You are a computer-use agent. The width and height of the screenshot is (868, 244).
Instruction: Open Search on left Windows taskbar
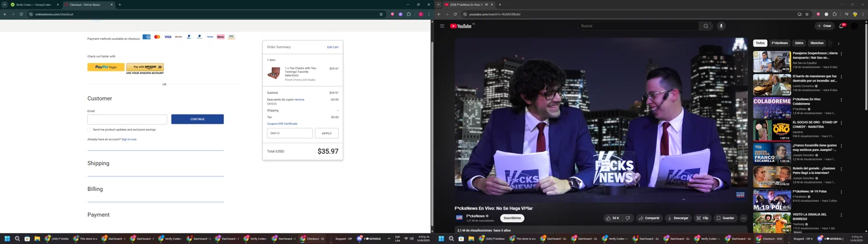pos(17,239)
